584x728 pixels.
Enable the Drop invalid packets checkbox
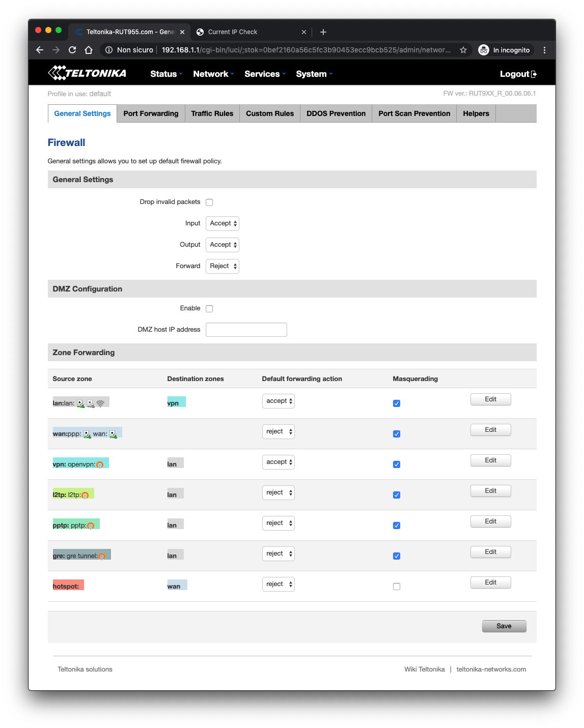click(x=209, y=202)
